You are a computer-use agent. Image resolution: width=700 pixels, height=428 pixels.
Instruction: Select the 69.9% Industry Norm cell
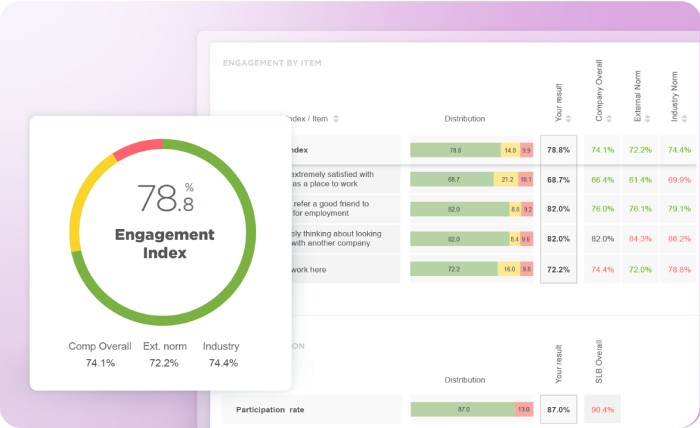coord(679,180)
